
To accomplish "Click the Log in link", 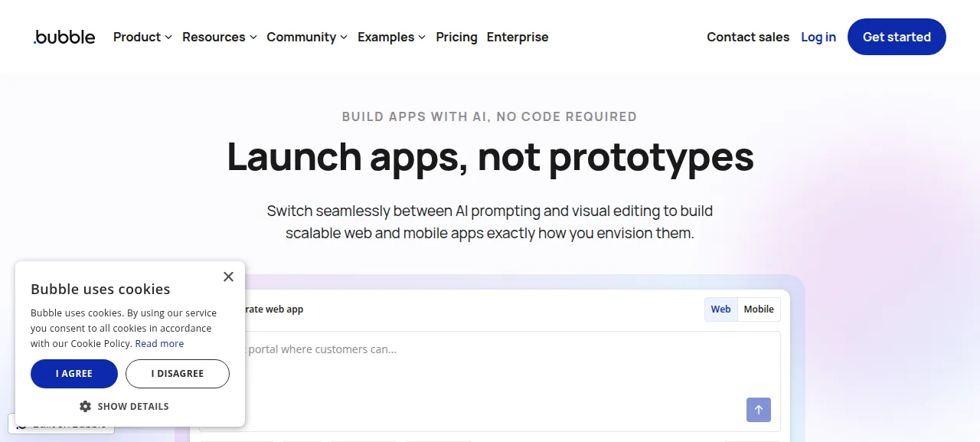I will [818, 37].
